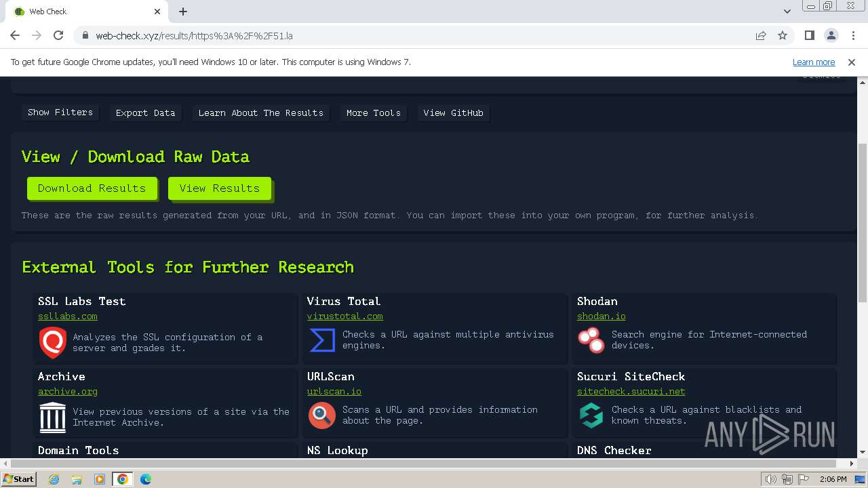Click the Learn more link in update bar
The height and width of the screenshot is (488, 868).
tap(814, 62)
